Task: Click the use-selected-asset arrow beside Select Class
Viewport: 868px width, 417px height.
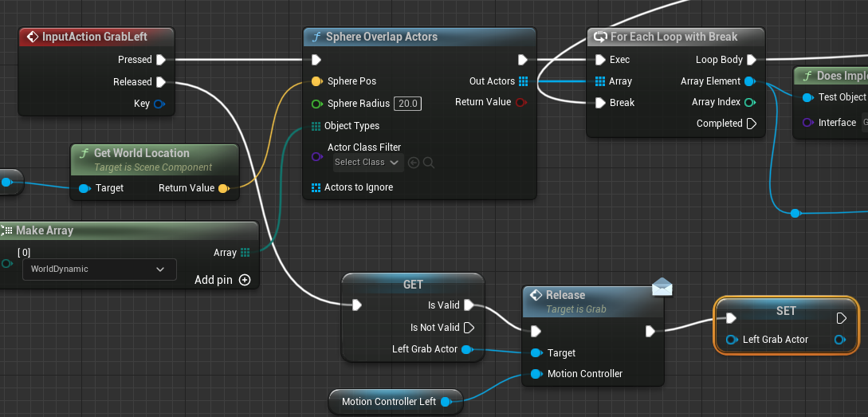Action: [x=413, y=163]
